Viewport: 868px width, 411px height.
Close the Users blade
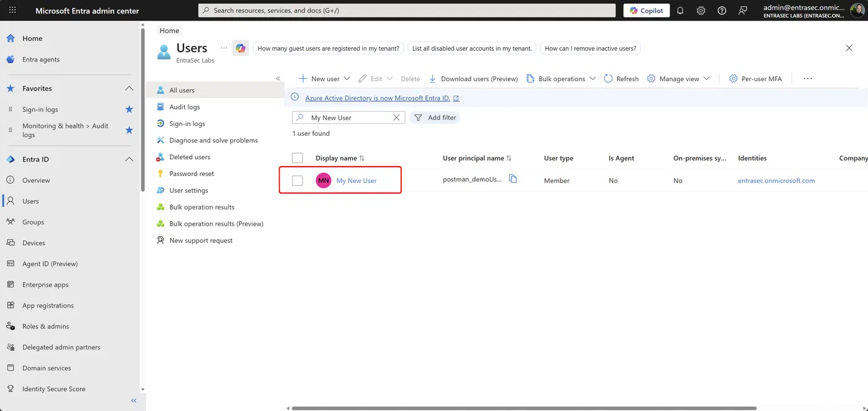849,48
